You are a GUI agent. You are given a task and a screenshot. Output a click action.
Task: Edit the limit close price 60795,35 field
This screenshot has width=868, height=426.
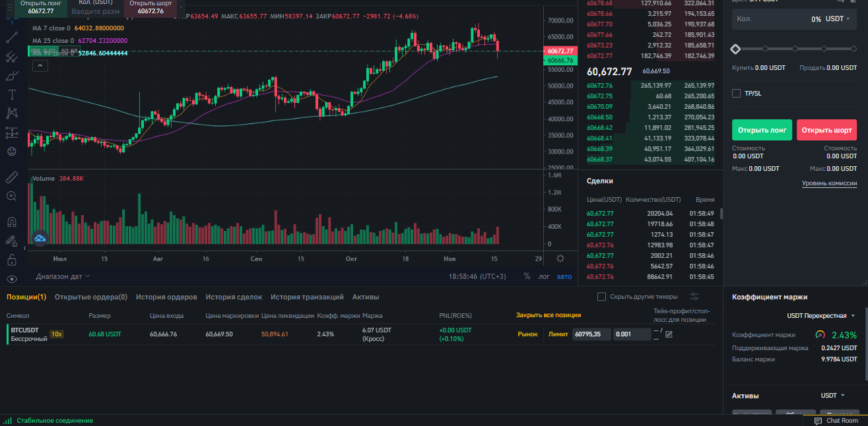click(x=591, y=334)
